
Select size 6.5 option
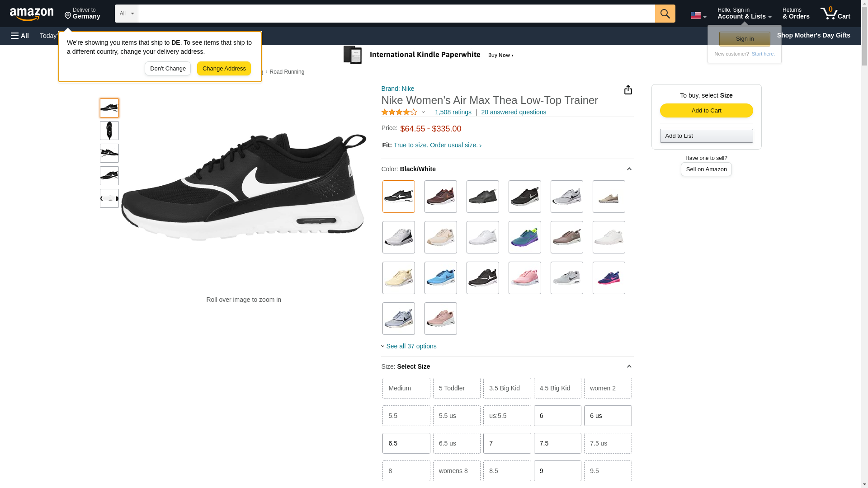coord(406,443)
